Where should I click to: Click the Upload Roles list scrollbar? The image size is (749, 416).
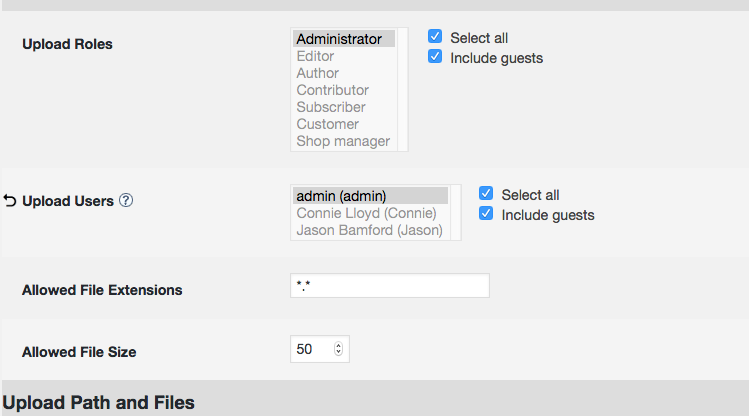[x=403, y=89]
